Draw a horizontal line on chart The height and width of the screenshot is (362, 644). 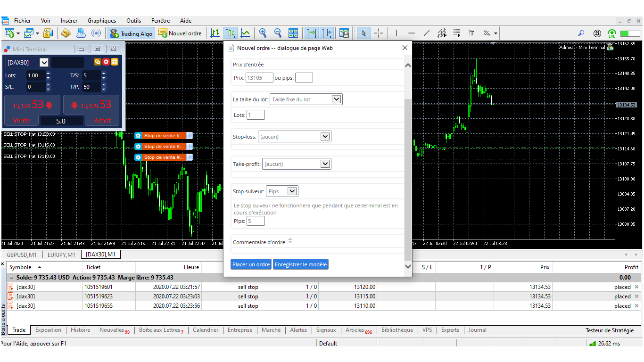[x=412, y=33]
